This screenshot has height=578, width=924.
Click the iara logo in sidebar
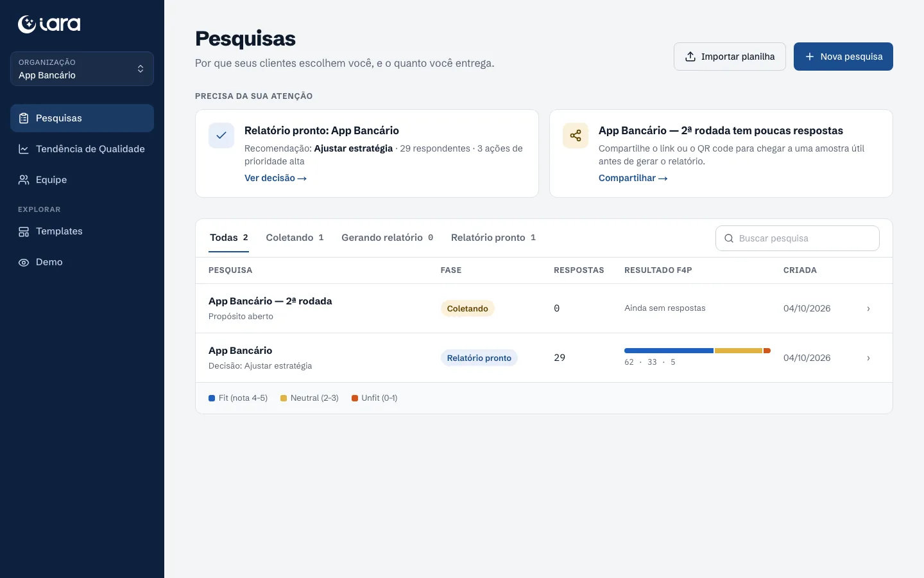point(49,24)
